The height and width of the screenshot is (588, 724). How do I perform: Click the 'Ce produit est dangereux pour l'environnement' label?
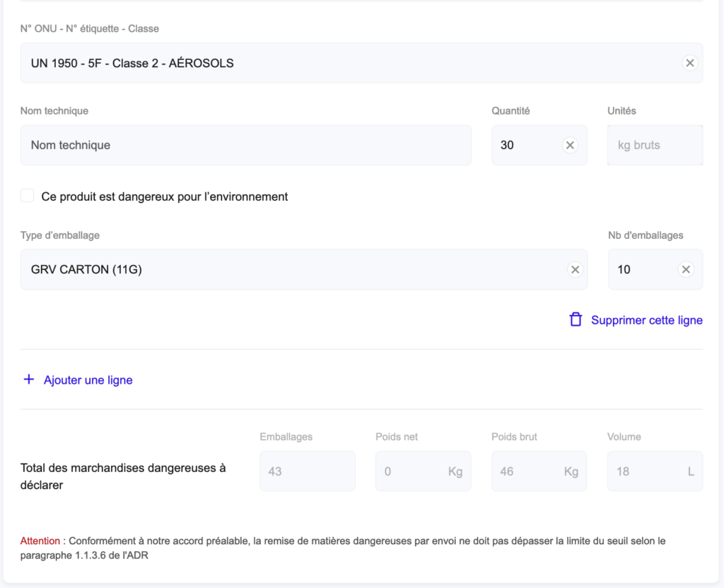[165, 196]
